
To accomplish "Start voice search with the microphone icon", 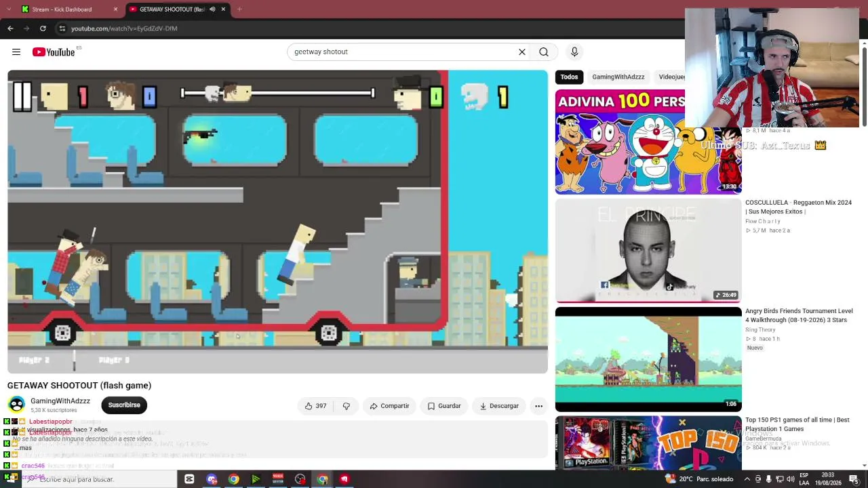I will click(x=574, y=52).
